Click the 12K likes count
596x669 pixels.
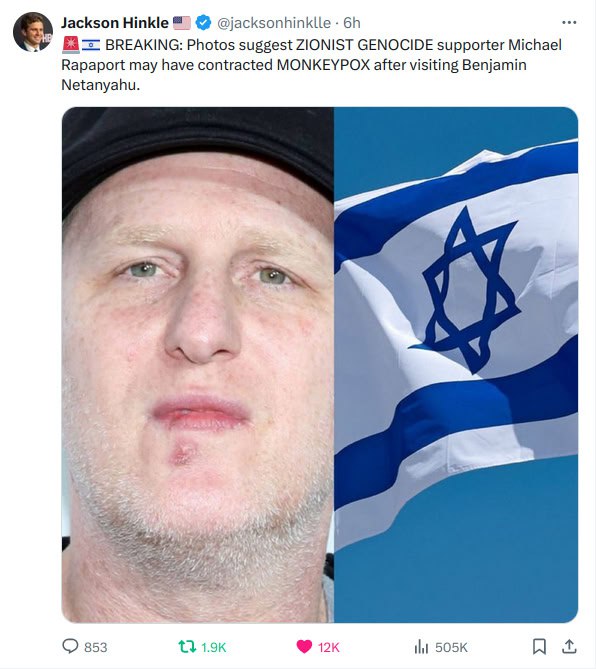pos(329,647)
